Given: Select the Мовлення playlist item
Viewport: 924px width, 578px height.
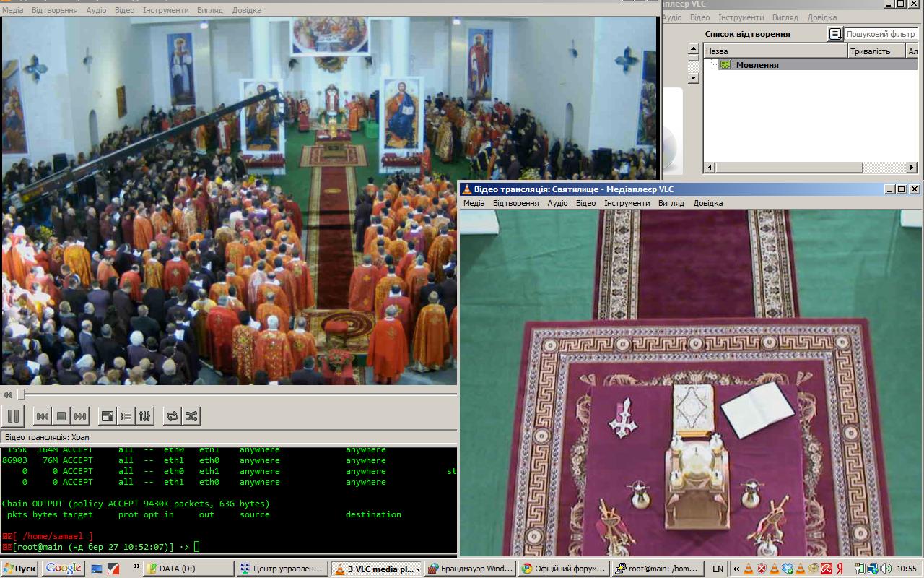Looking at the screenshot, I should [x=757, y=65].
